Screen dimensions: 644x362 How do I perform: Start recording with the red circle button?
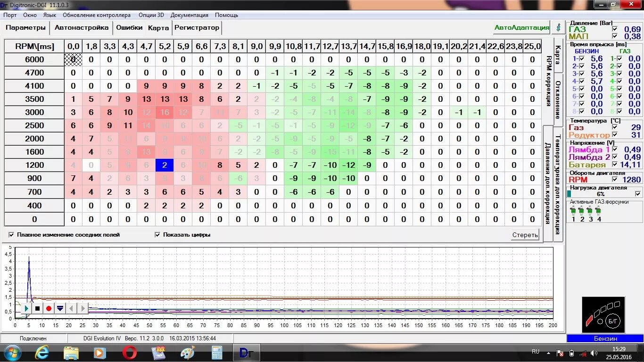[49, 308]
